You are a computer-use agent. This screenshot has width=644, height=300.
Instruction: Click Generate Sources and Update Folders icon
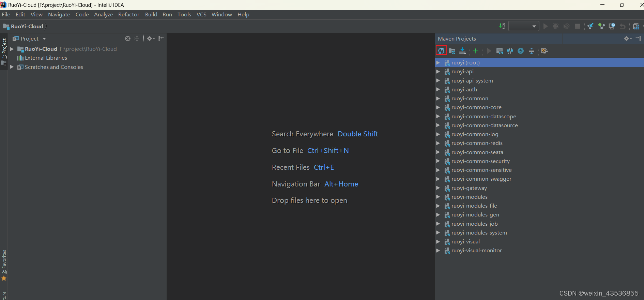[x=452, y=51]
